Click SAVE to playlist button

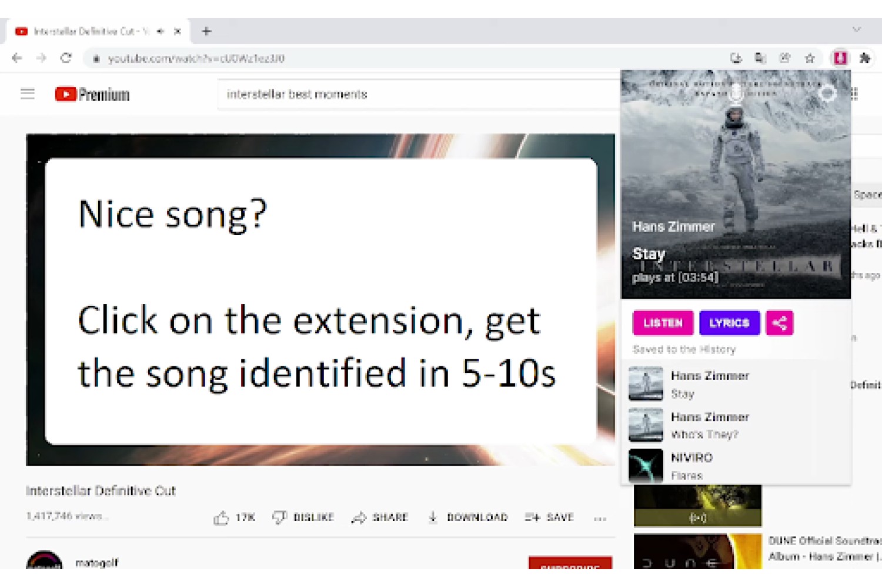pos(549,517)
